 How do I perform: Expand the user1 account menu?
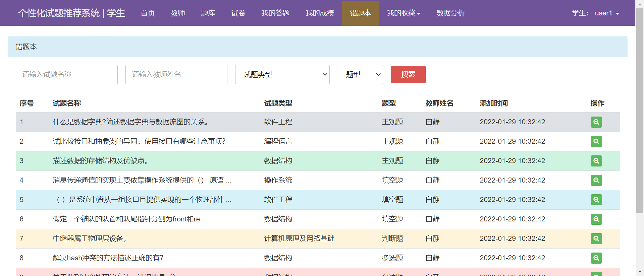(x=607, y=13)
